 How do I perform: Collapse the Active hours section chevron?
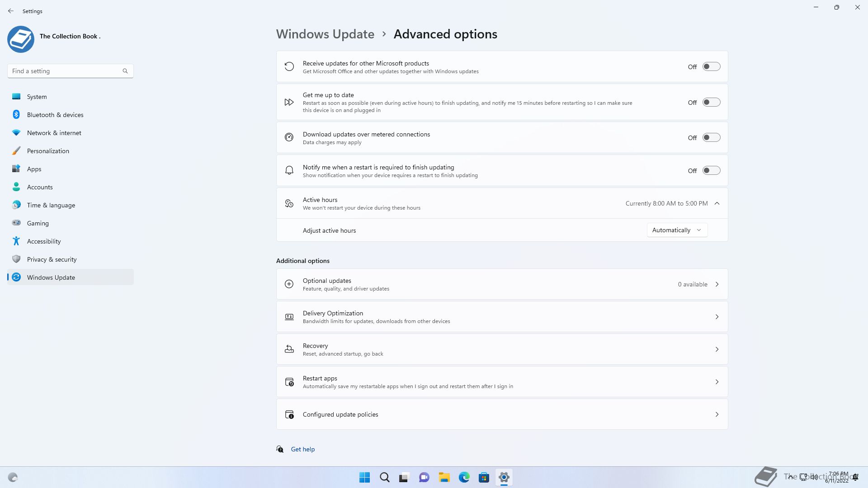[717, 203]
